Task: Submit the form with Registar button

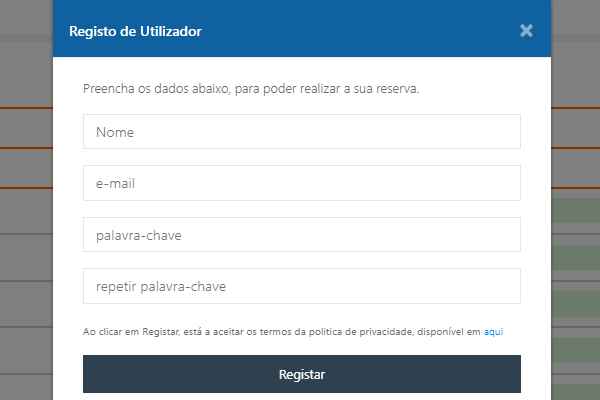Action: 302,374
